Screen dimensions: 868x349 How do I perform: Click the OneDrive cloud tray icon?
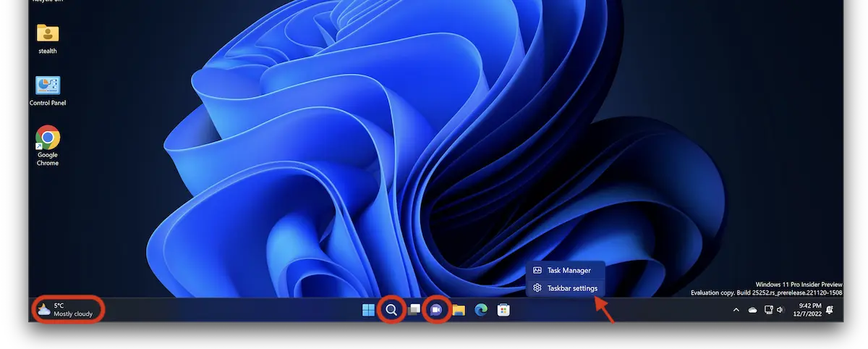click(x=753, y=310)
